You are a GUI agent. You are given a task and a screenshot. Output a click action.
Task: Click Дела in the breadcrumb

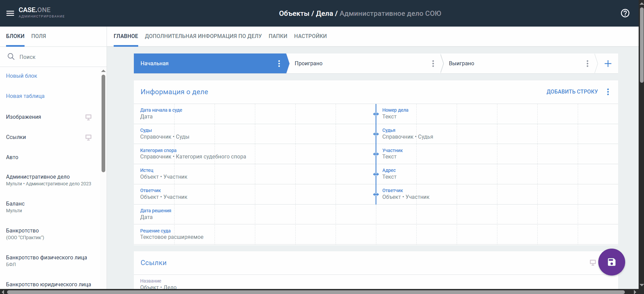pyautogui.click(x=324, y=13)
